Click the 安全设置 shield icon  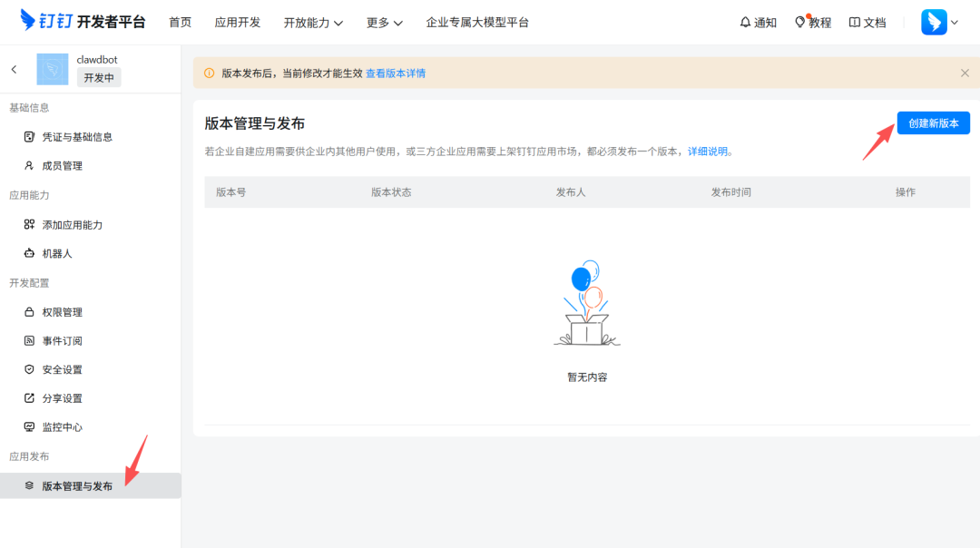[x=29, y=369]
